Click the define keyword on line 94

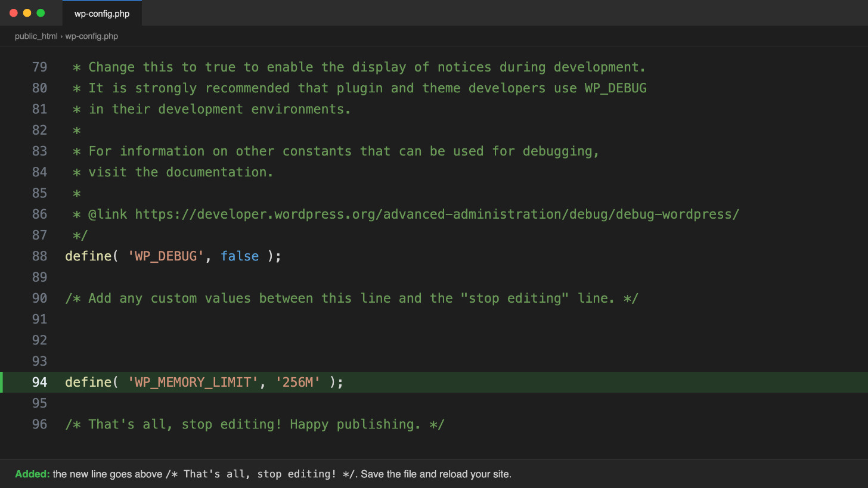pos(88,383)
